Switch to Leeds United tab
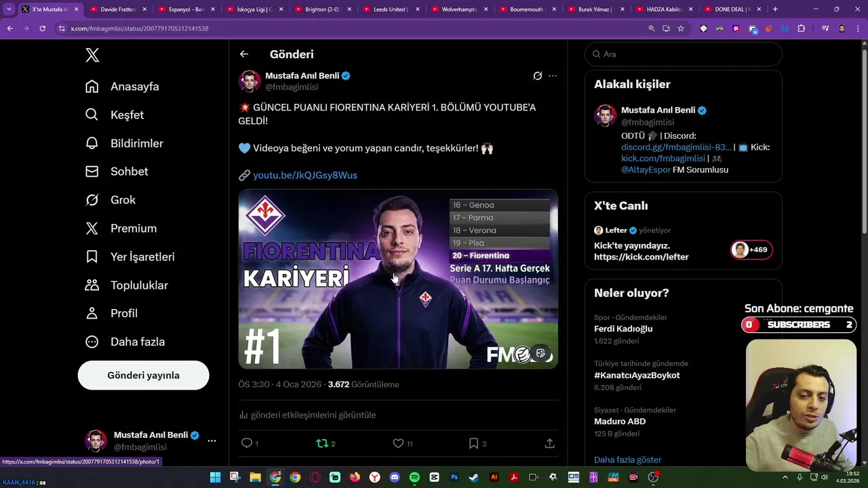Screen dimensions: 868x488 pos(390,9)
